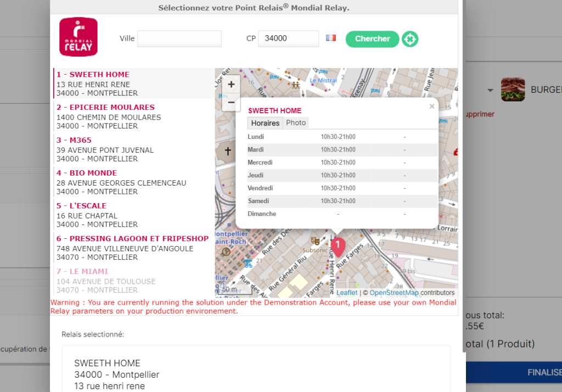This screenshot has width=562, height=392.
Task: Click the Mondial Relay logo
Action: pos(78,37)
